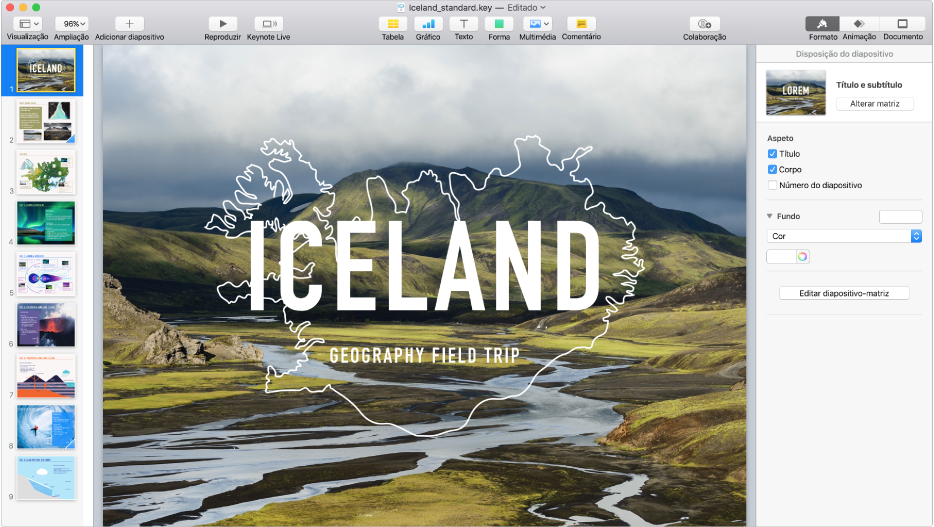This screenshot has height=527, width=934.
Task: Collapse the Fundo section triangle
Action: point(770,216)
